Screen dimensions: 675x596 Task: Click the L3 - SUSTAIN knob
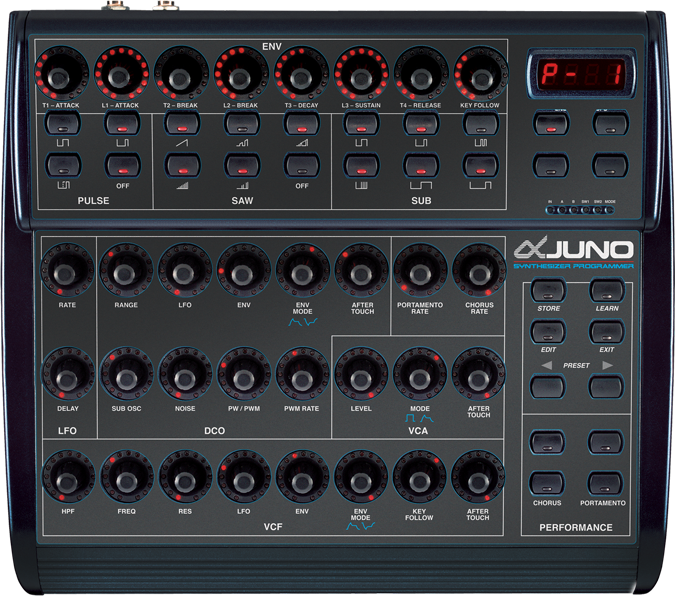click(361, 74)
